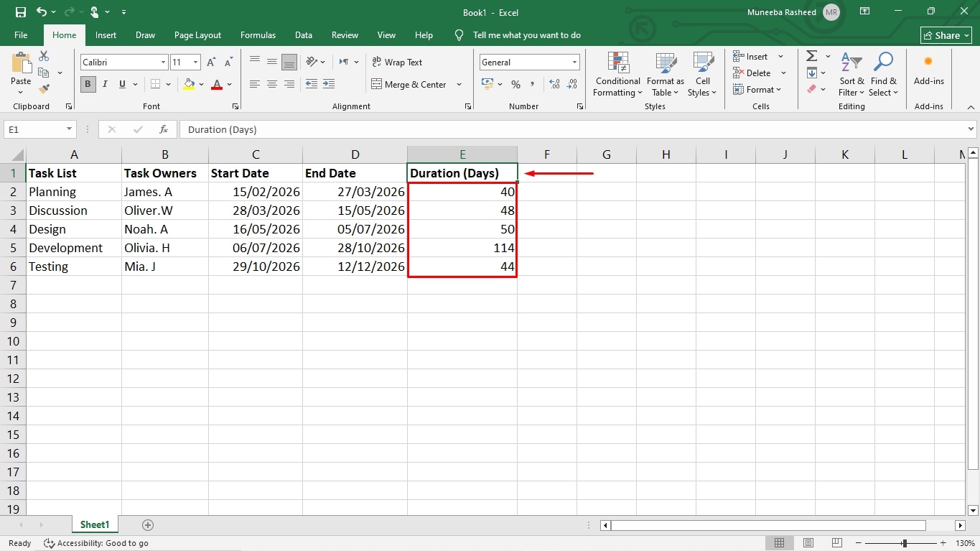Open Format as Table dropdown
This screenshot has height=551, width=980.
(666, 74)
